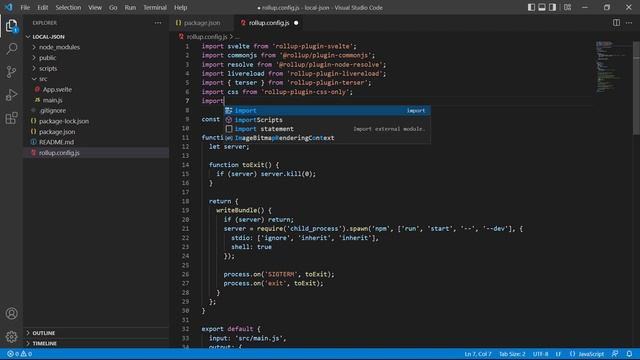This screenshot has height=360, width=640.
Task: Click errors and warnings status indicator
Action: tap(20, 354)
